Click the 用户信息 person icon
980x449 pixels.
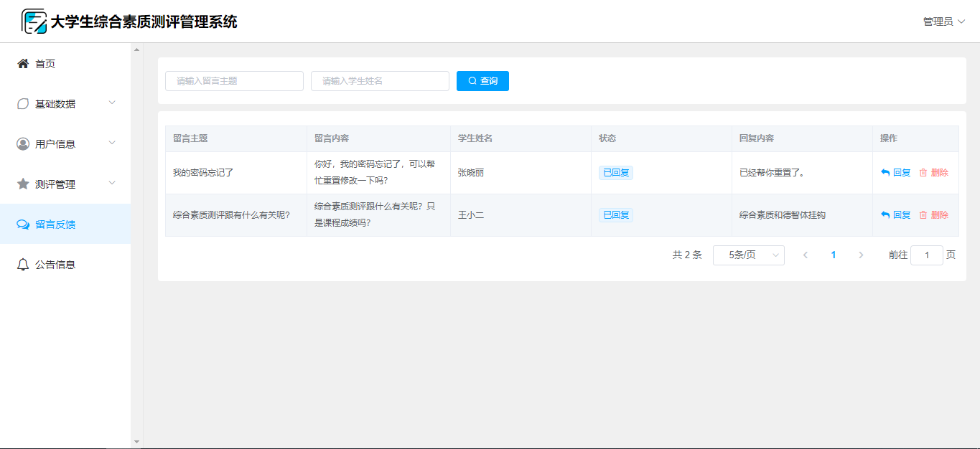coord(23,144)
